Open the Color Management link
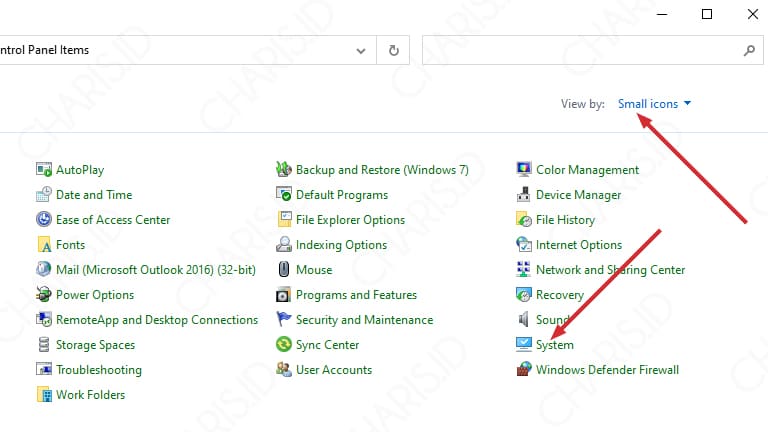 point(587,170)
